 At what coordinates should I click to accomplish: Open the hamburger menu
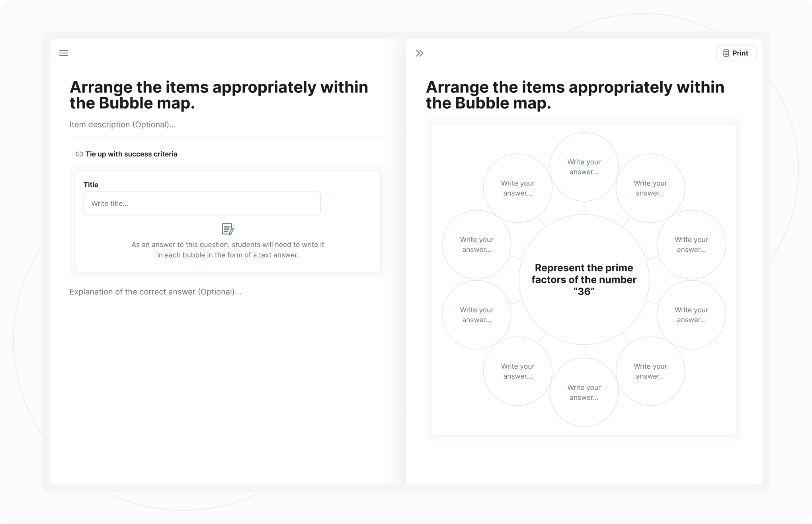point(64,53)
